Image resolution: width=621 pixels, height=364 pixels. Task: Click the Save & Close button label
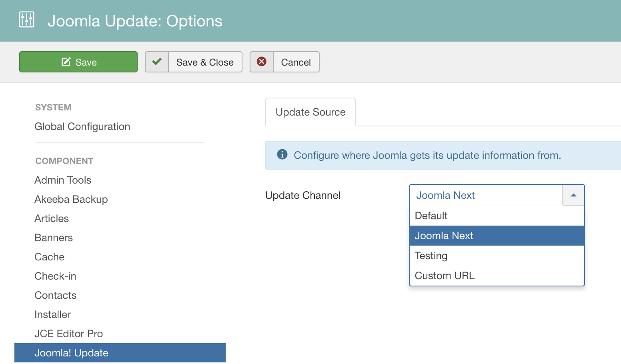click(x=205, y=62)
